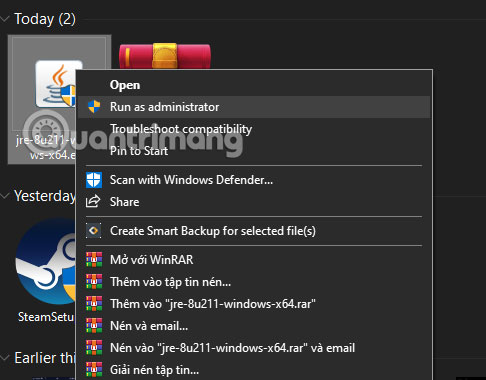Select Thêm vào "jre-8u211-windows-x64.rar"
The height and width of the screenshot is (380, 486).
(254, 304)
